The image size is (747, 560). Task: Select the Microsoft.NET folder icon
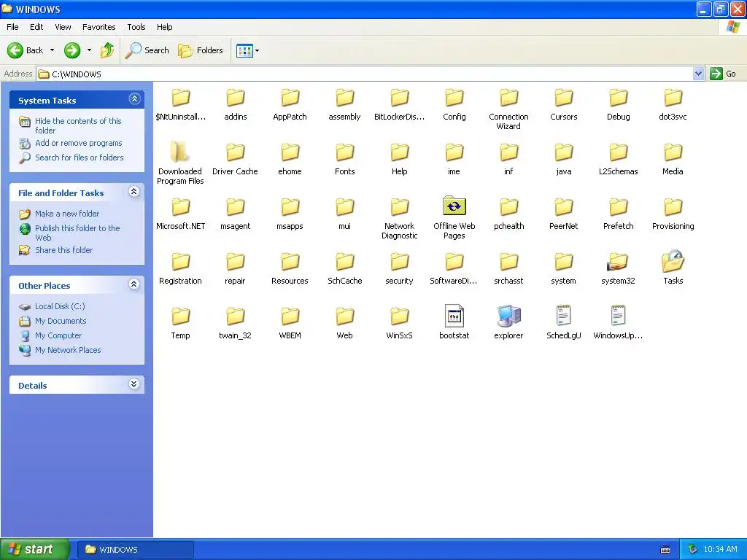point(181,208)
